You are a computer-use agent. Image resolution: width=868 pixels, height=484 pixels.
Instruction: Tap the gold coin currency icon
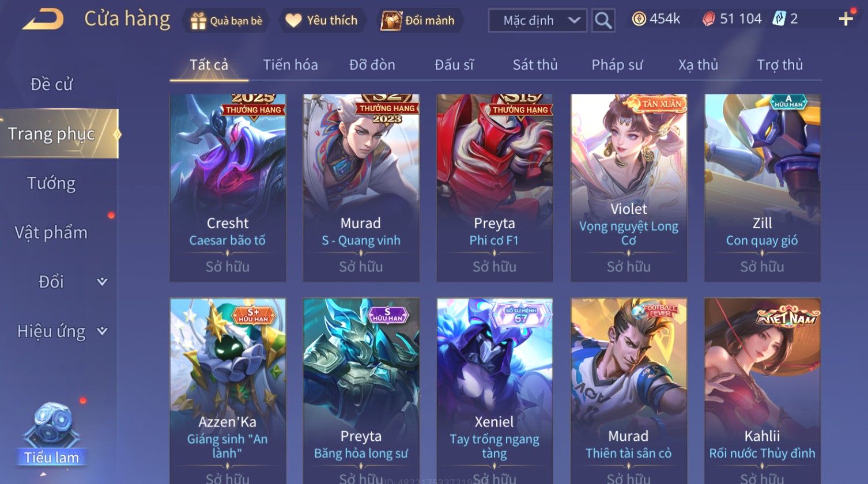[639, 19]
